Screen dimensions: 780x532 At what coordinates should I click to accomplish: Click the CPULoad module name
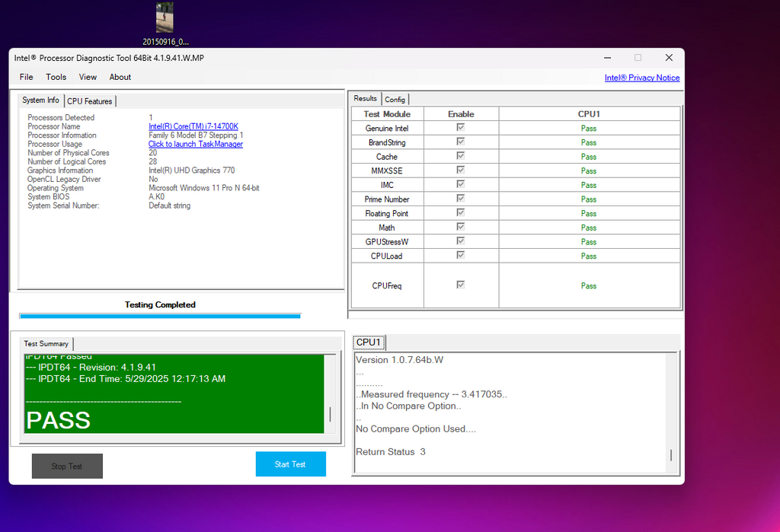point(387,256)
